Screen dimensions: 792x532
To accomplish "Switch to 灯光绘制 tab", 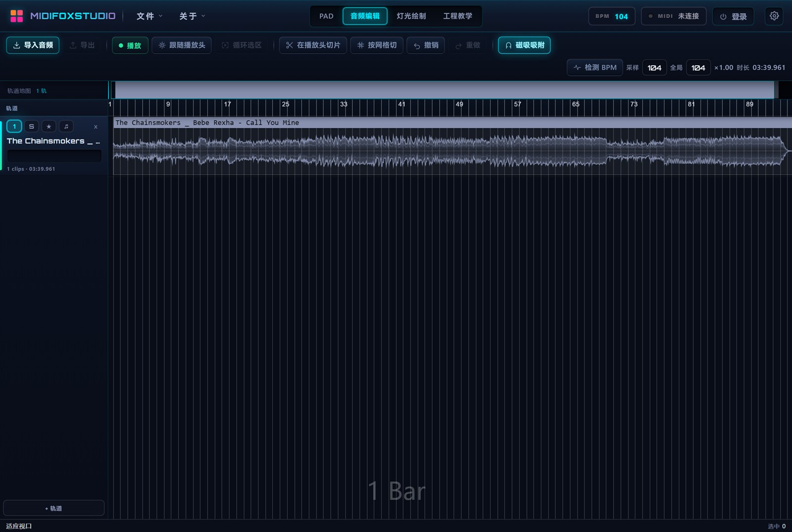I will point(411,16).
